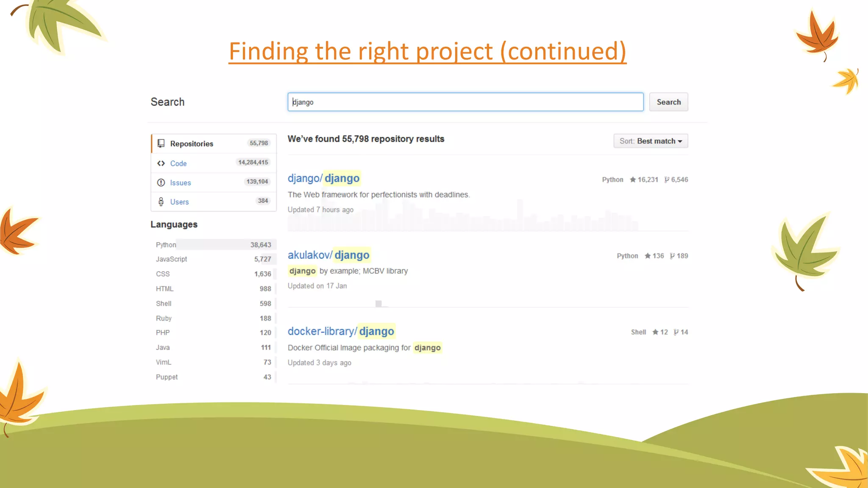
Task: Filter results by JavaScript language
Action: pyautogui.click(x=171, y=259)
